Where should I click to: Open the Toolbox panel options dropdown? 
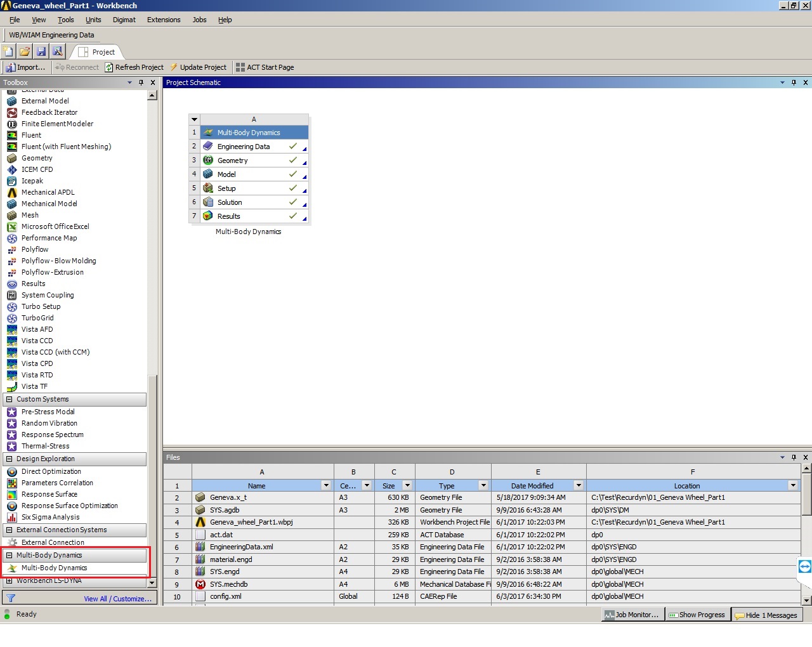pyautogui.click(x=129, y=82)
